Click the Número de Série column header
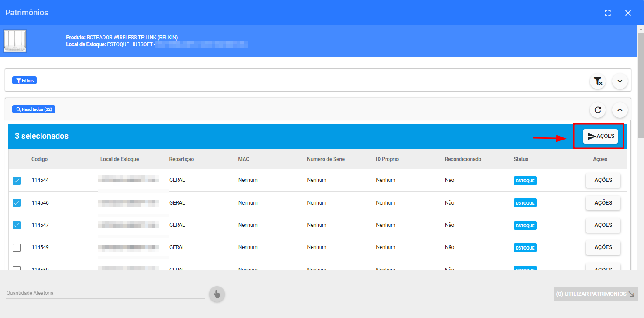Image resolution: width=644 pixels, height=318 pixels. [x=326, y=159]
